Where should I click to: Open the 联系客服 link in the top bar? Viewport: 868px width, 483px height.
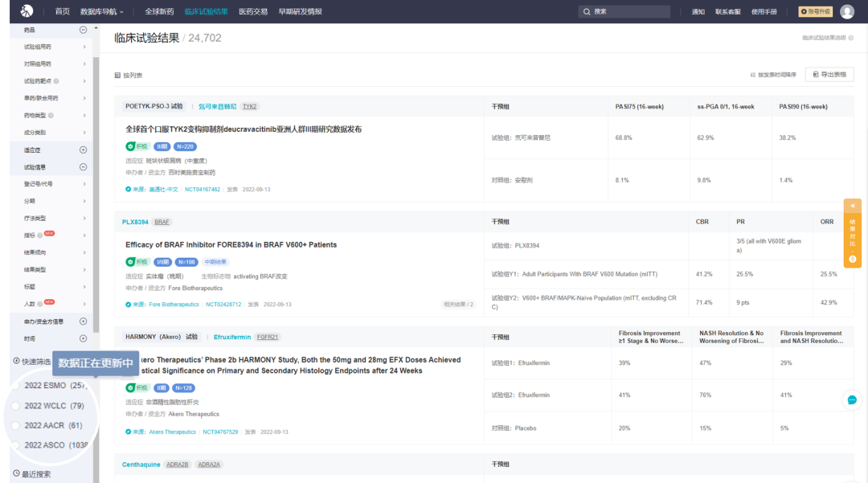click(728, 11)
